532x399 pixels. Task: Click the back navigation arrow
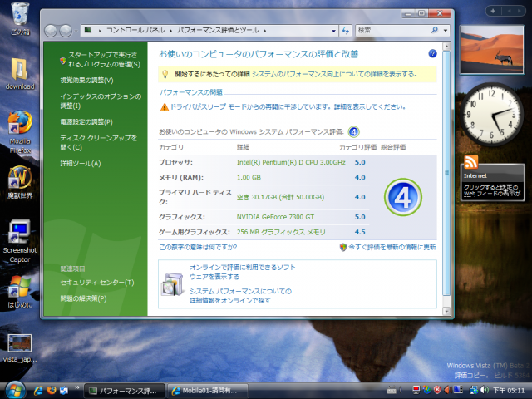pos(51,31)
